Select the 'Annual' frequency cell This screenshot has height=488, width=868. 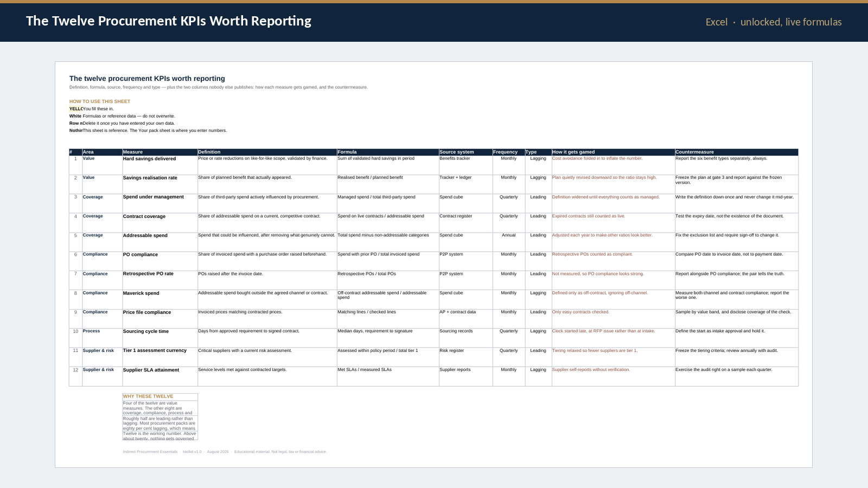[509, 242]
